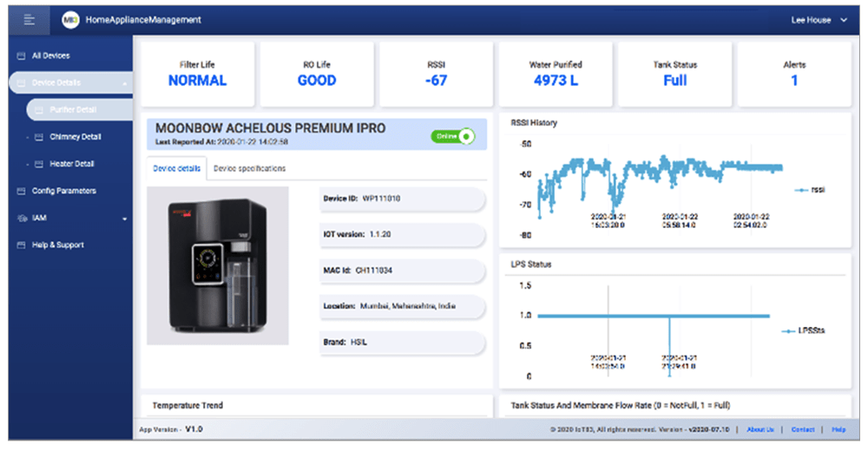Screen dimensions: 868x451
Task: Click the App Version V1.0 text
Action: pyautogui.click(x=171, y=429)
